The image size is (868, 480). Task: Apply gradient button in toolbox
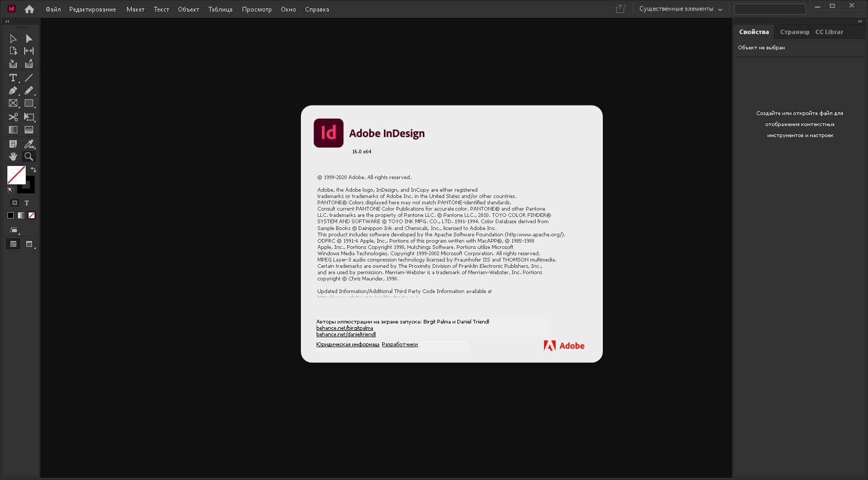pyautogui.click(x=21, y=215)
